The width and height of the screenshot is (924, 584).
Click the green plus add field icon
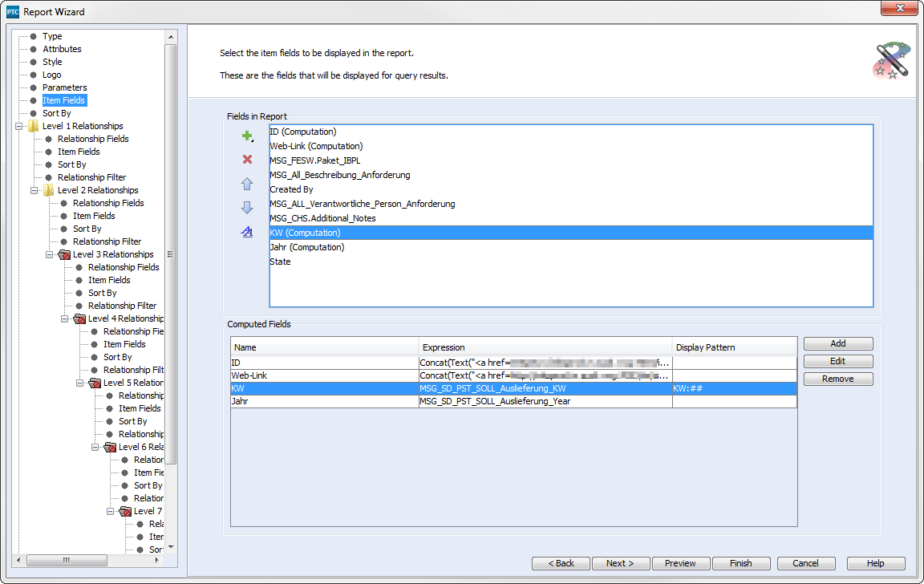point(247,136)
